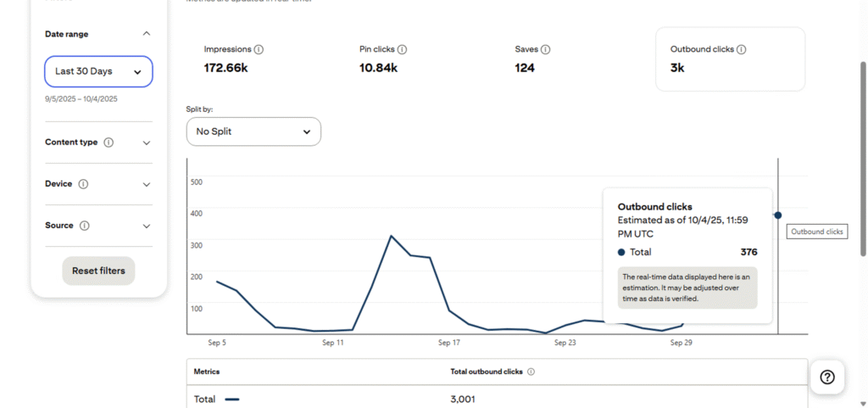Collapse the Date range section
This screenshot has width=868, height=408.
[147, 34]
